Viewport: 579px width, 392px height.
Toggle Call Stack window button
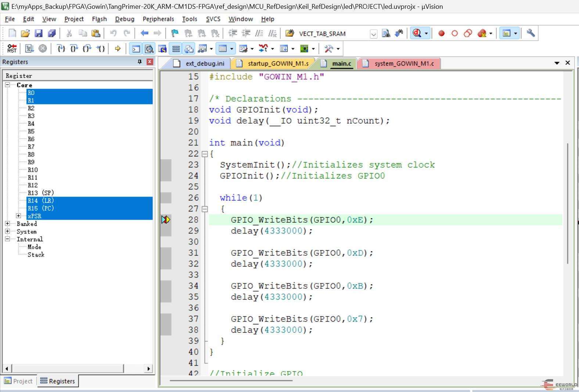(189, 48)
